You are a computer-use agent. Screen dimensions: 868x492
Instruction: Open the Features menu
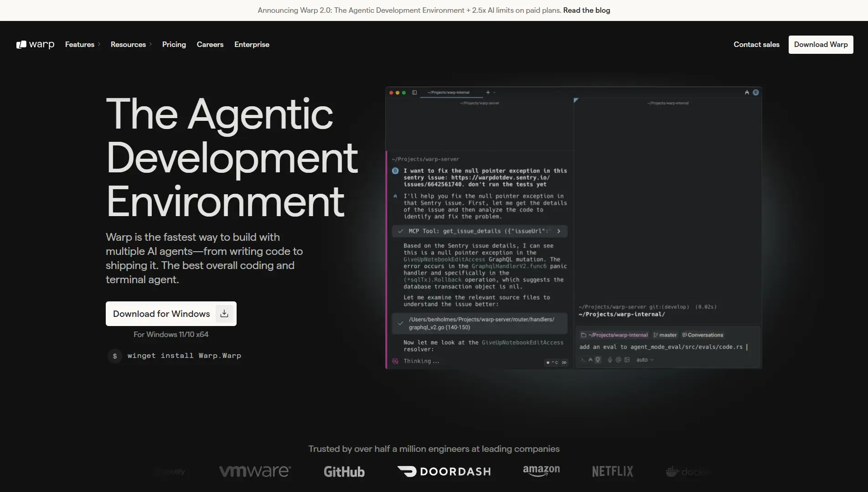80,44
